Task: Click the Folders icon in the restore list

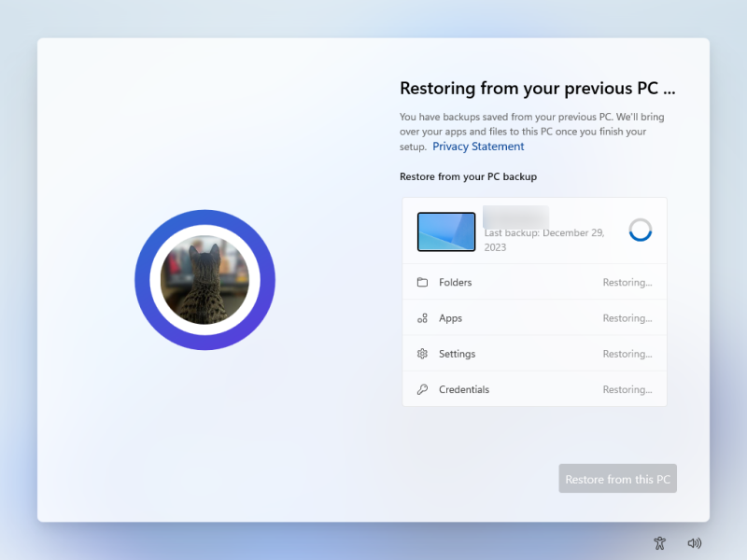Action: pyautogui.click(x=422, y=283)
